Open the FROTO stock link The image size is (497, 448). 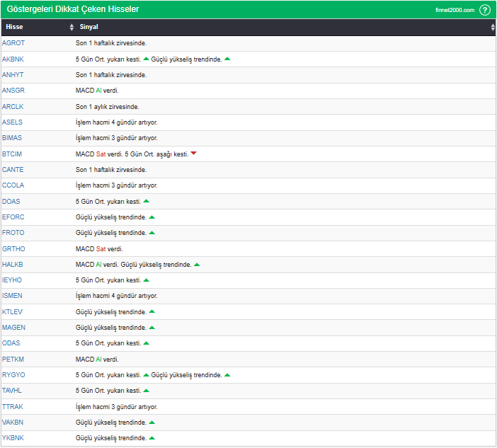13,233
